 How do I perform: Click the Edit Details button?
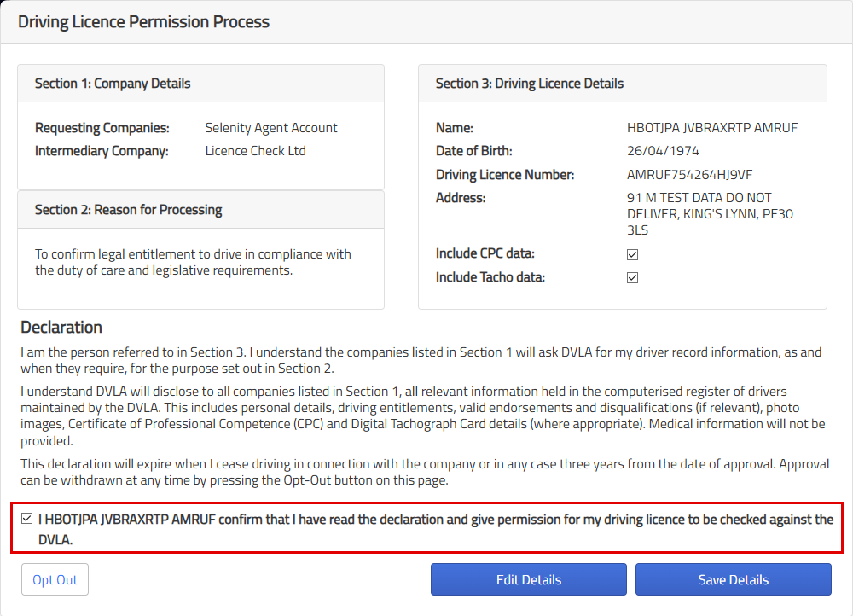tap(529, 580)
